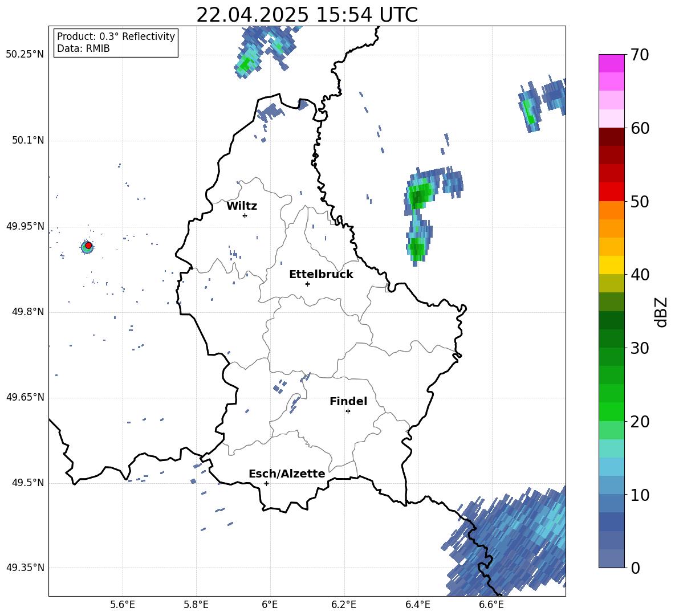Click the colorbar tick value 50
The image size is (675, 616).
(x=640, y=201)
